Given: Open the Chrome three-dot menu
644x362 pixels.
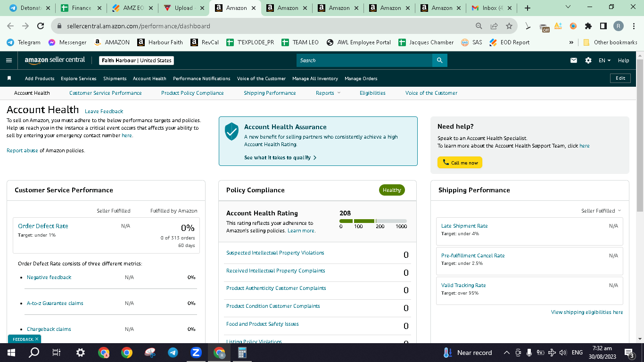Looking at the screenshot, I should click(633, 26).
